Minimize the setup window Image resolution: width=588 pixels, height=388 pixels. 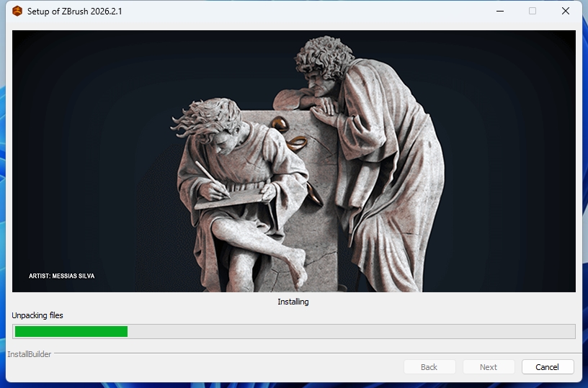(x=500, y=11)
